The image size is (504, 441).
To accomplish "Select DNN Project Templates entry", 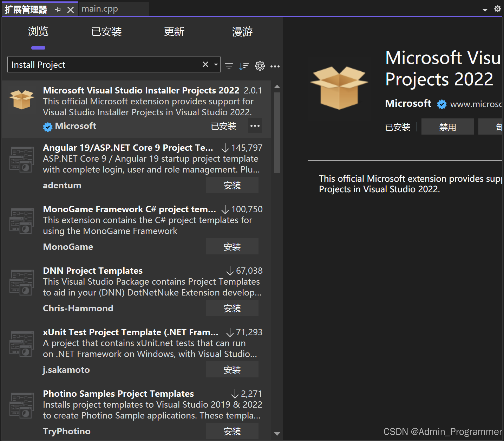I will click(x=136, y=291).
